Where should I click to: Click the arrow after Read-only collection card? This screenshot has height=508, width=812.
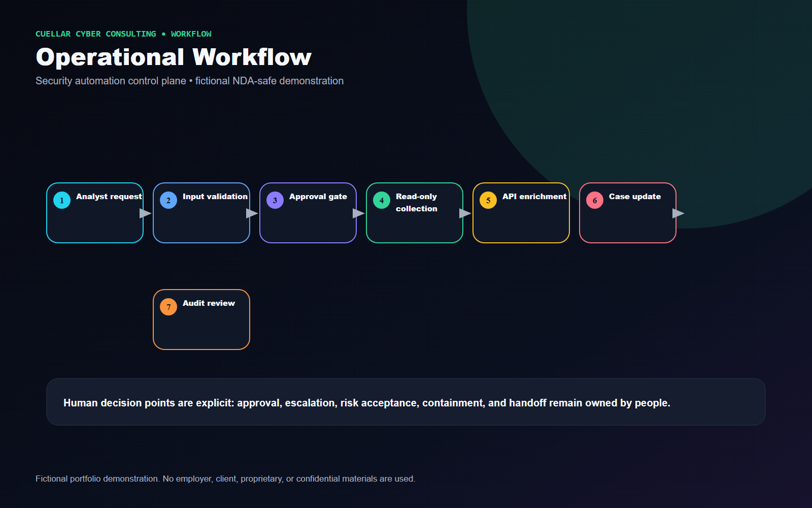pos(465,213)
